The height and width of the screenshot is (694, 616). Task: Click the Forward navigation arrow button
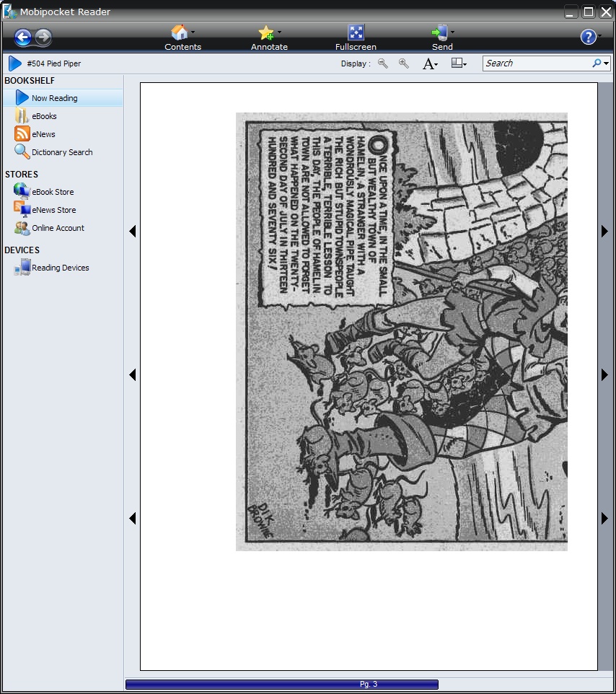(x=43, y=38)
